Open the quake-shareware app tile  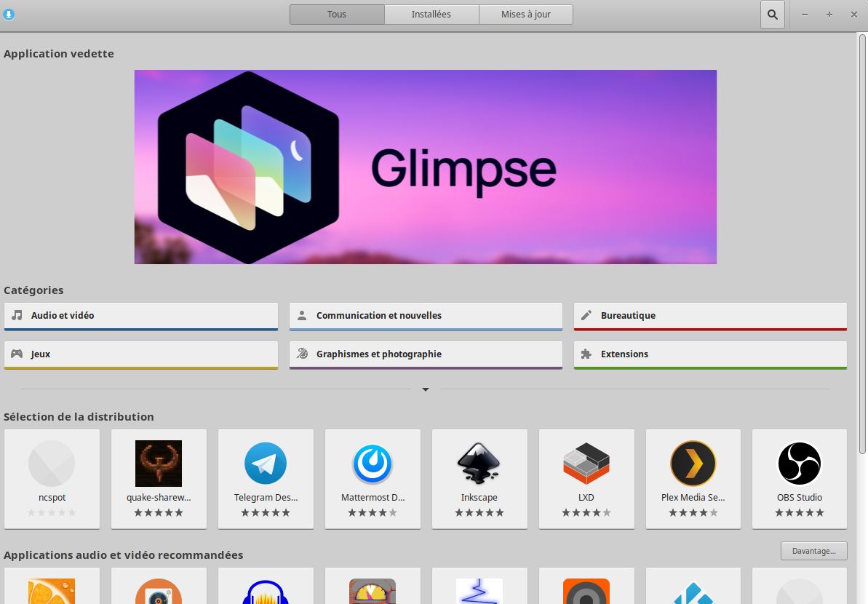[159, 479]
